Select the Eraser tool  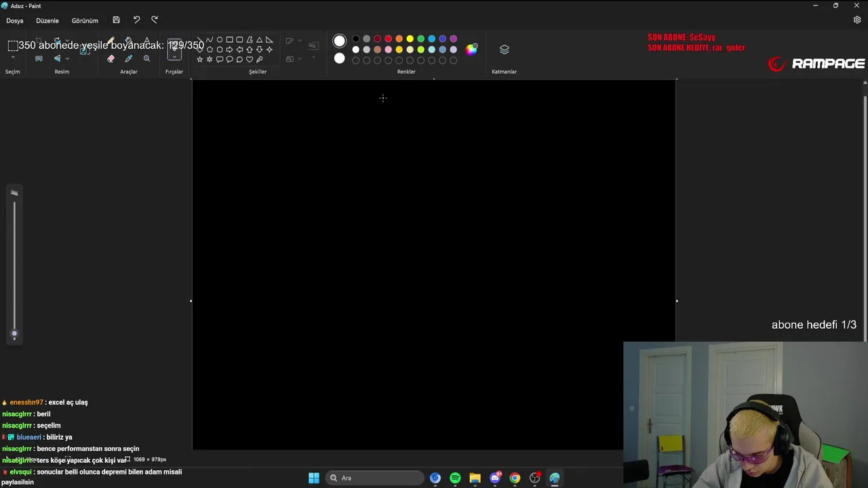click(x=111, y=58)
